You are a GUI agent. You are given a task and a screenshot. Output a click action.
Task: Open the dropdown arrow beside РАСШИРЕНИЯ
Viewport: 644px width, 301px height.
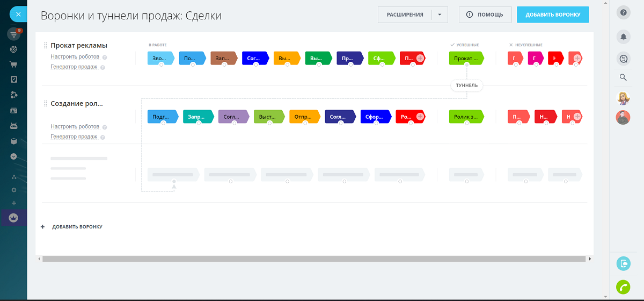click(440, 15)
